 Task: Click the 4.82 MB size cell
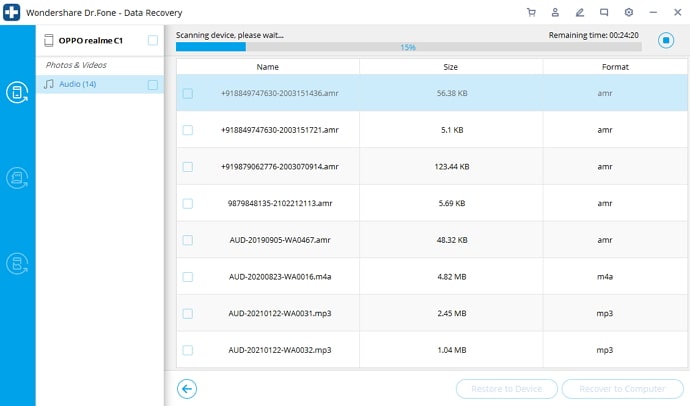point(452,277)
